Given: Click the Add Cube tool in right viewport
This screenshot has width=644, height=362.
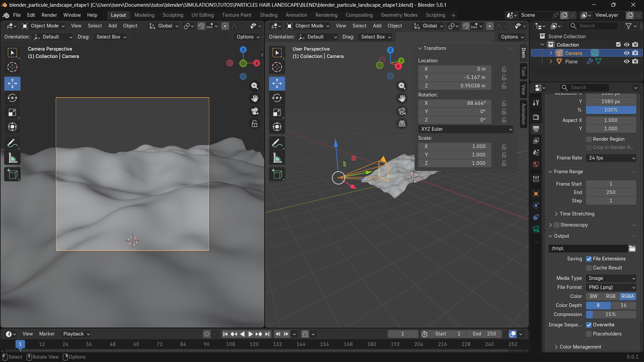Looking at the screenshot, I should (x=277, y=174).
